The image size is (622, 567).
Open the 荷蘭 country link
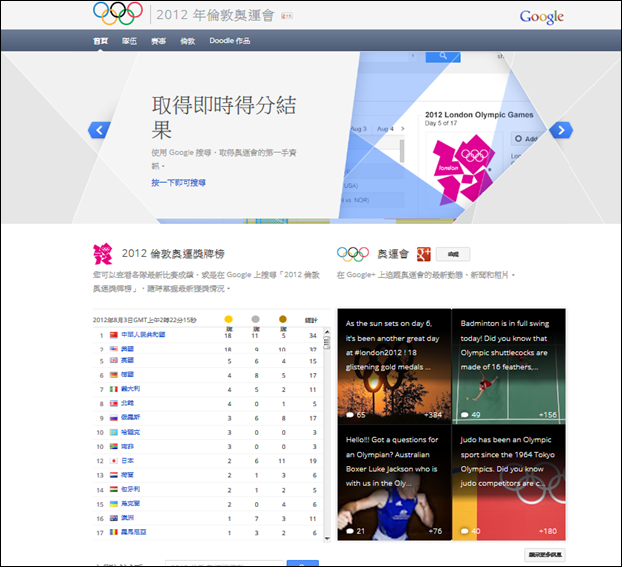point(127,475)
